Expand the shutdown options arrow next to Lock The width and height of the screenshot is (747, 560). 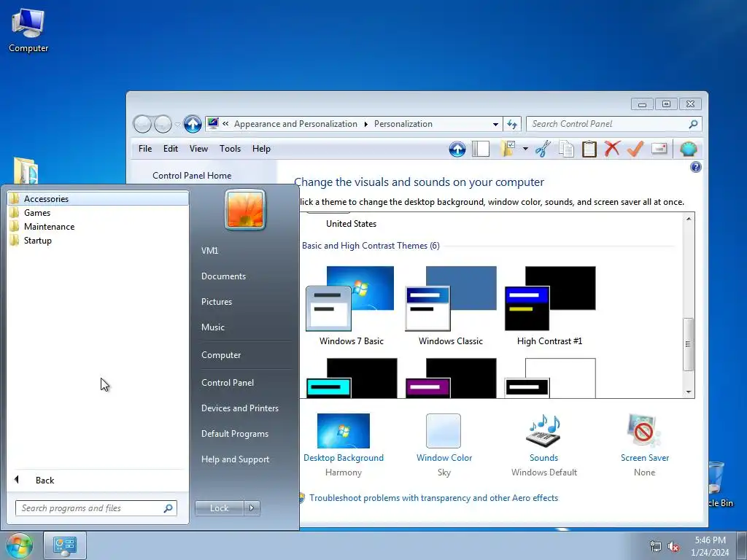(252, 508)
